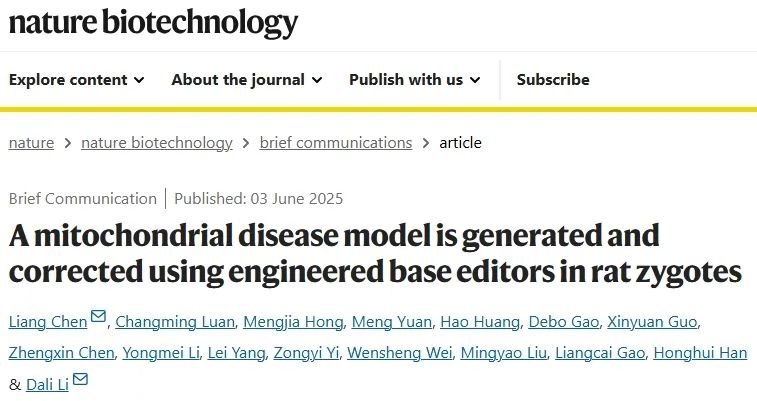Viewport: 757px width, 401px height.
Task: Select author Mingyao Liu
Action: [x=504, y=353]
